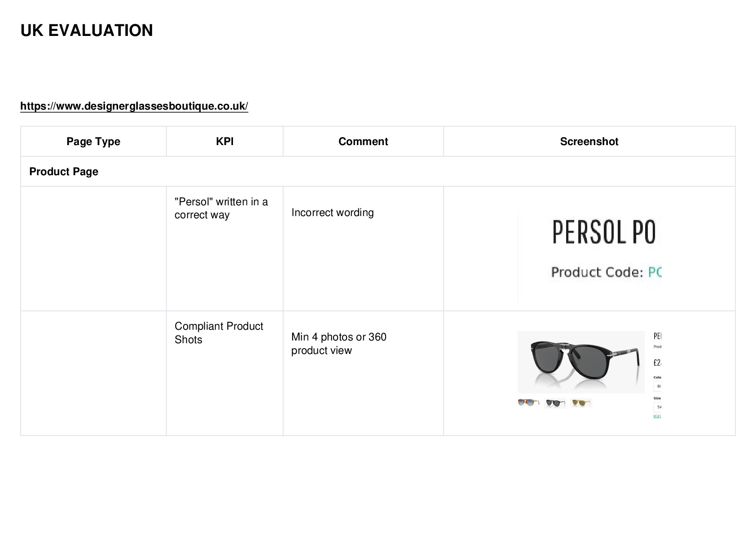The height and width of the screenshot is (535, 756).
Task: Open the Colour dropdown in product screenshot
Action: [657, 386]
